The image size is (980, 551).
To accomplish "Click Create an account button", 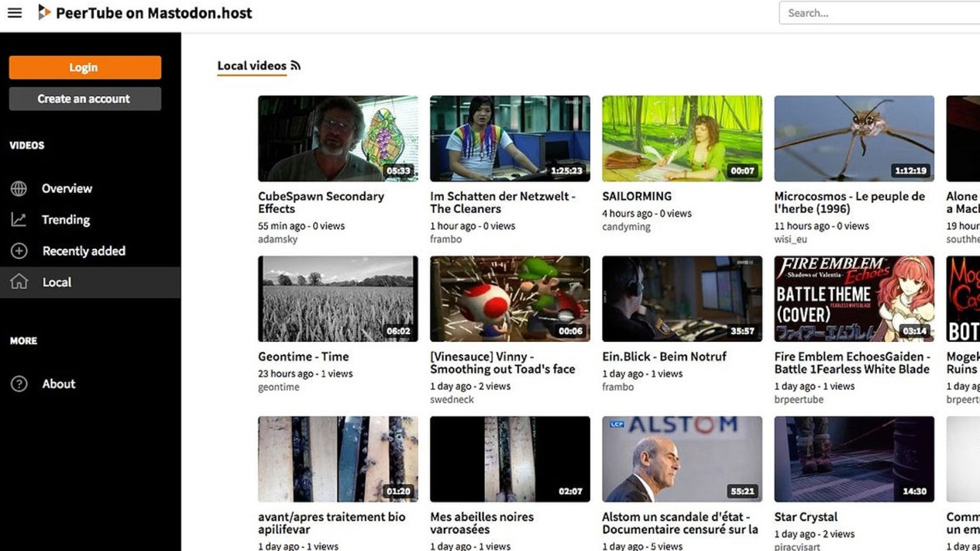I will [85, 98].
